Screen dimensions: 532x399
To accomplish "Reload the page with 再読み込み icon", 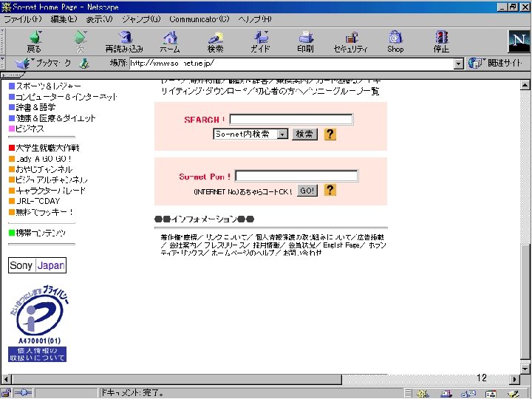I will pos(124,41).
